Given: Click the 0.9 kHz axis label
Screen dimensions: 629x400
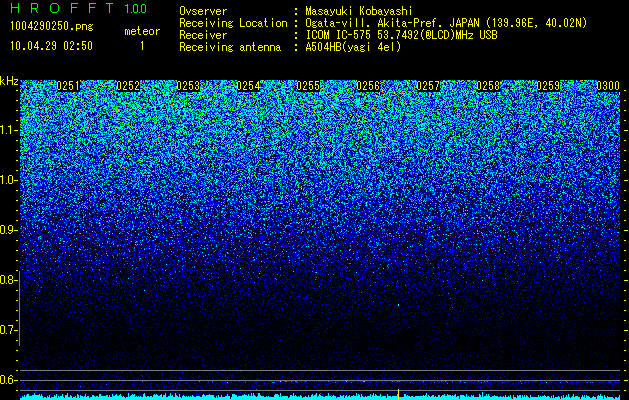Looking at the screenshot, I should click(8, 230).
